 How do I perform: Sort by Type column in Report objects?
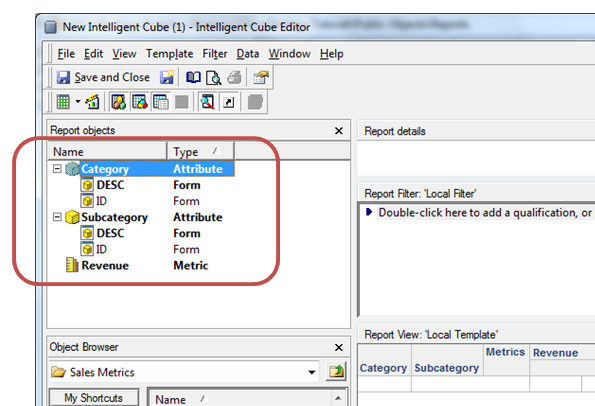click(x=201, y=152)
